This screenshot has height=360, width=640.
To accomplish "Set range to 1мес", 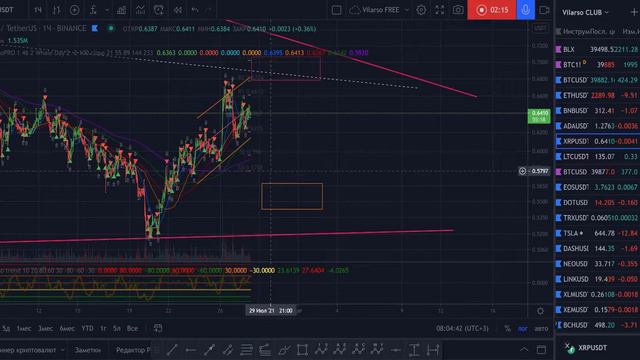I will point(24,328).
